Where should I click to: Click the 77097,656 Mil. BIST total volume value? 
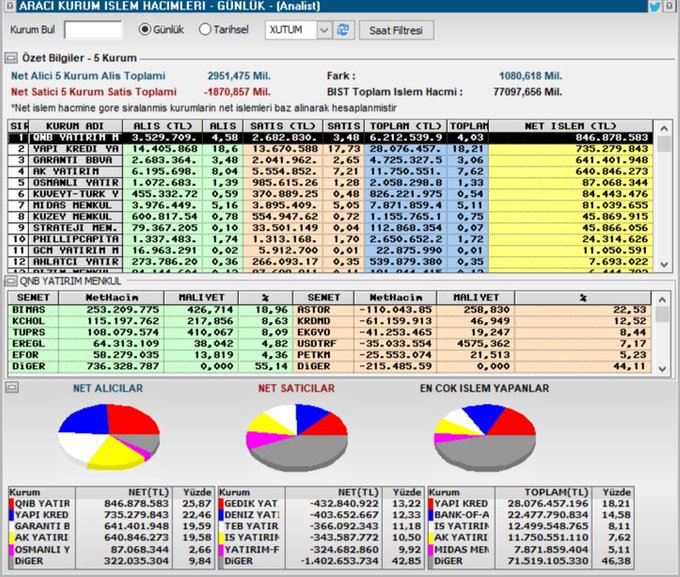point(527,92)
